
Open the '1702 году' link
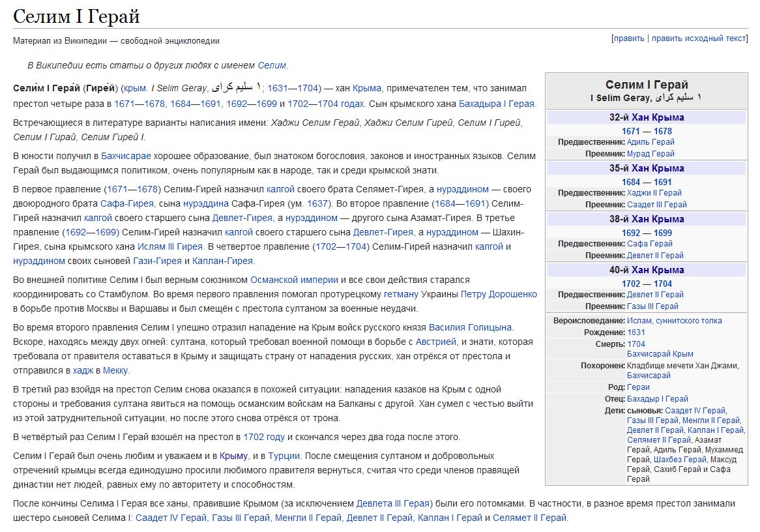coord(264,437)
